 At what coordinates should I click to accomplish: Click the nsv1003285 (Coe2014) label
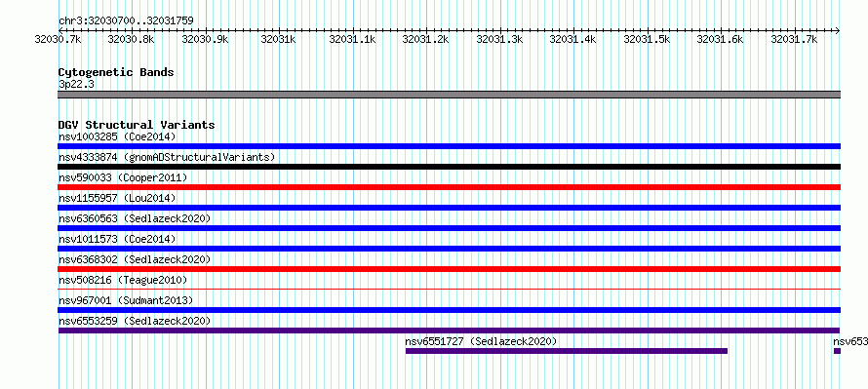[117, 136]
